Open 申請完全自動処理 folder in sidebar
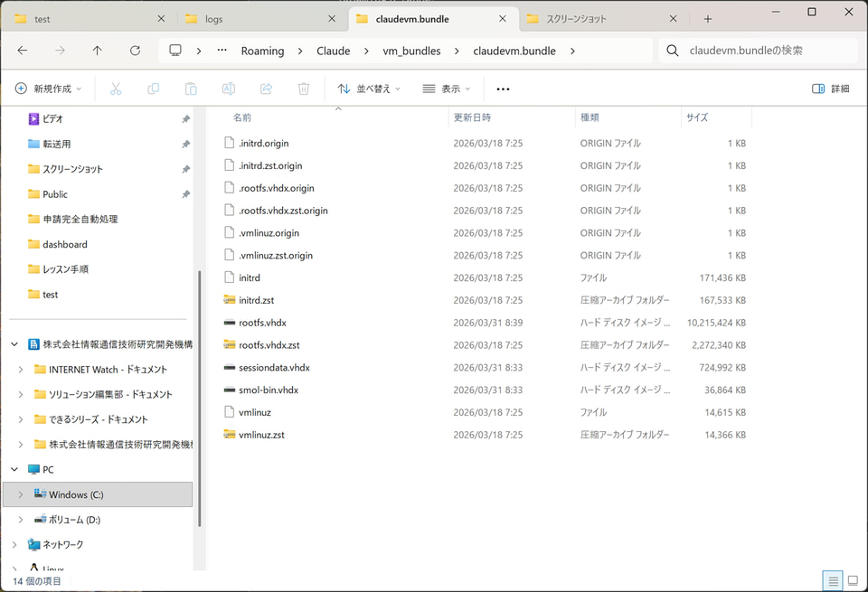868x592 pixels. pos(80,219)
